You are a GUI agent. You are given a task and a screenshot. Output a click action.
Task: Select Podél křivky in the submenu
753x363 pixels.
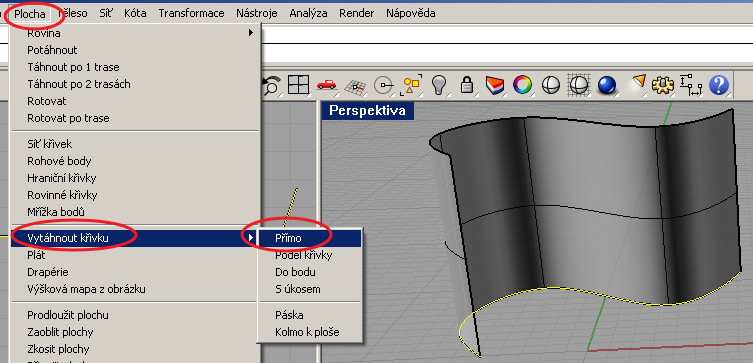tap(310, 255)
